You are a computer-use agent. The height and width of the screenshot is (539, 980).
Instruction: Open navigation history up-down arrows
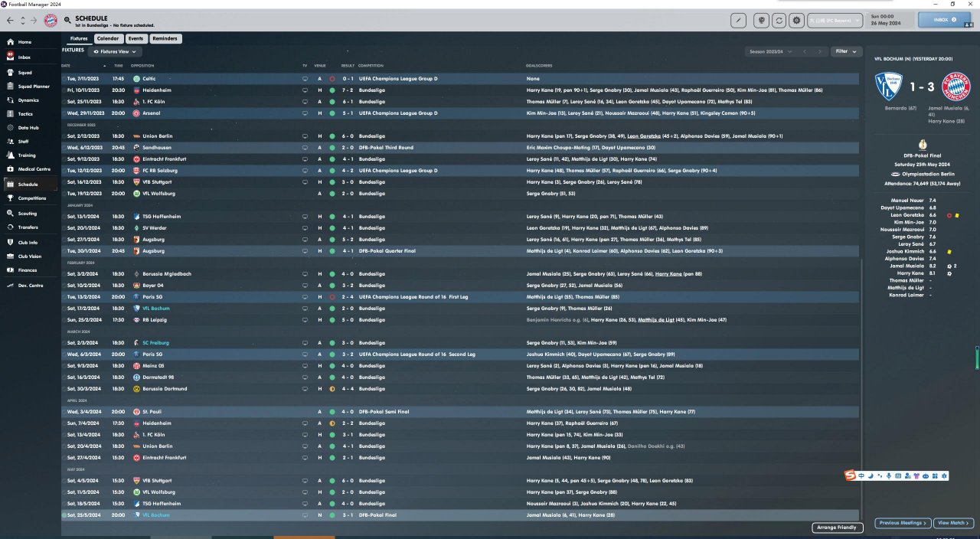(x=22, y=21)
